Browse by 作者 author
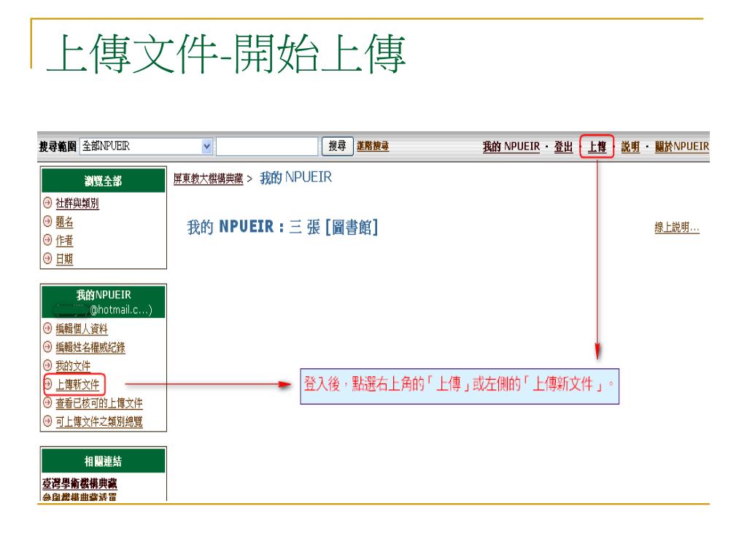This screenshot has height=560, width=747. [x=64, y=241]
